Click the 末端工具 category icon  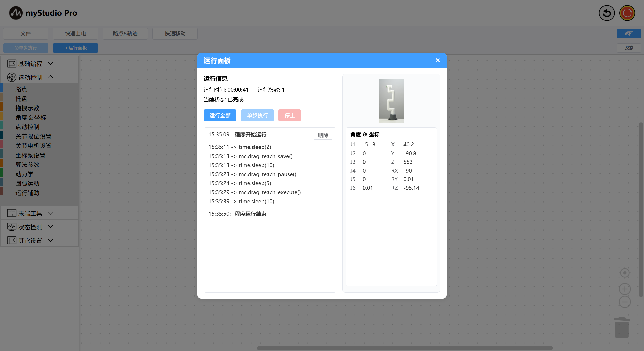[x=12, y=213]
